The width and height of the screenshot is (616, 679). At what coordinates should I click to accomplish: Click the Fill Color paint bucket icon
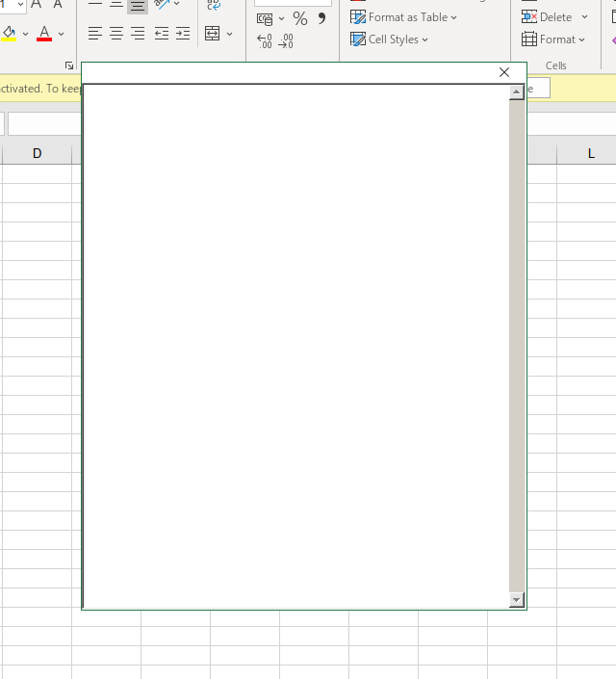9,34
